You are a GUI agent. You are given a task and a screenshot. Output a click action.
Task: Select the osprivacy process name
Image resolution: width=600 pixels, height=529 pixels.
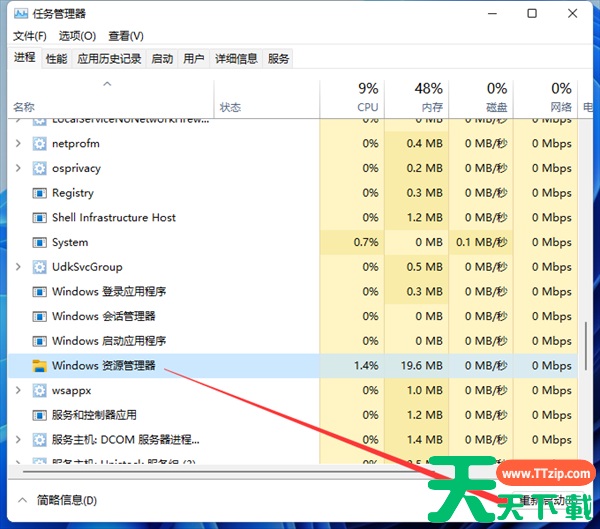click(77, 168)
